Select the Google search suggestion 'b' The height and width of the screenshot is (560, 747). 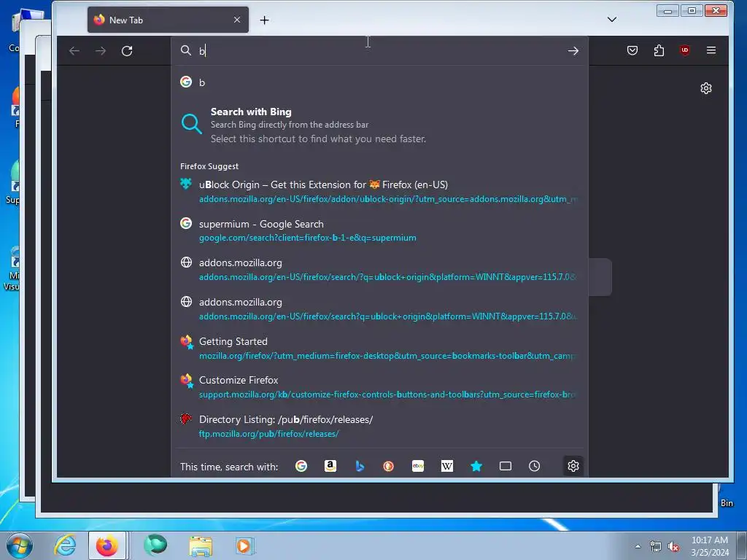click(379, 82)
